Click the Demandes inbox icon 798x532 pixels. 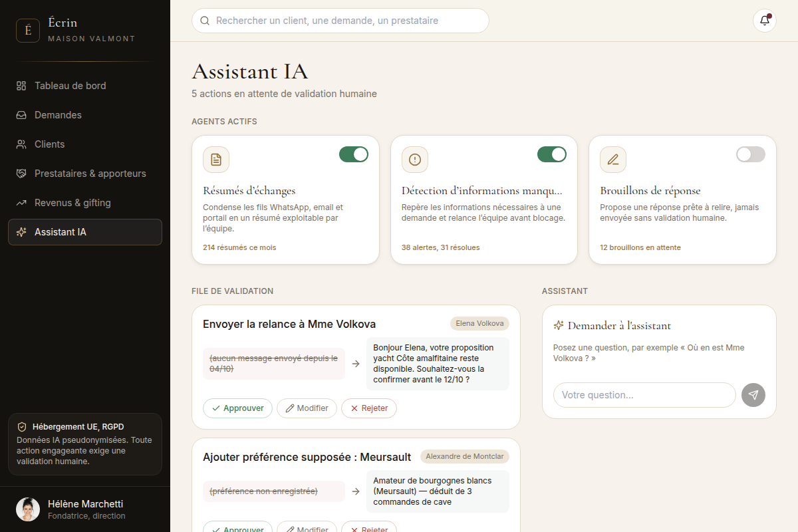click(21, 115)
